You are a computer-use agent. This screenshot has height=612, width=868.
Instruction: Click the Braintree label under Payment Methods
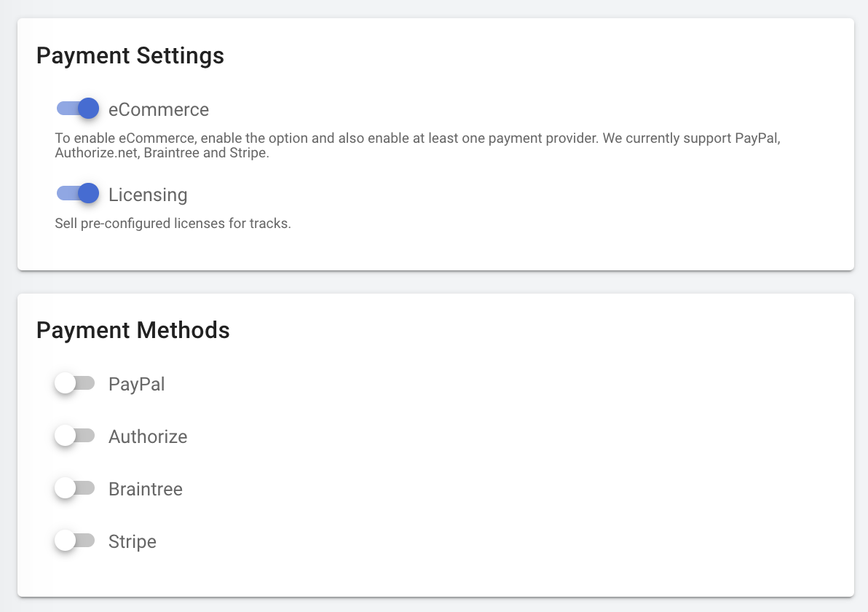[146, 489]
